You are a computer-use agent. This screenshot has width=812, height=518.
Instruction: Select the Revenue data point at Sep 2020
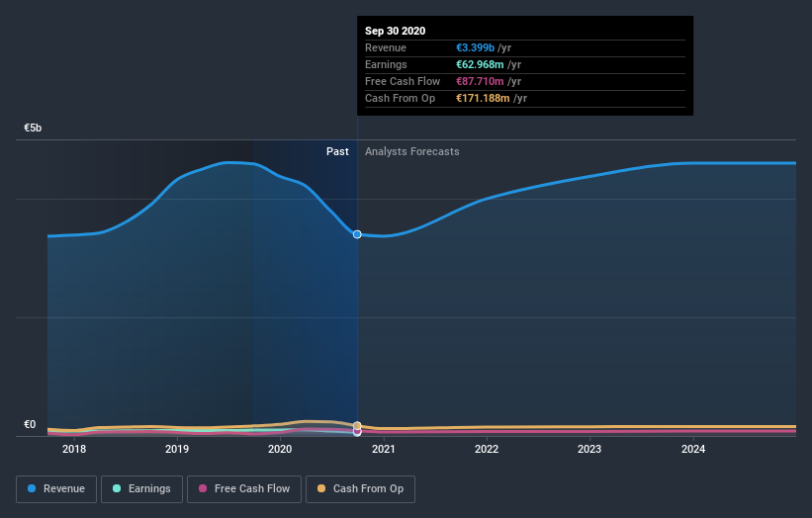(x=357, y=234)
